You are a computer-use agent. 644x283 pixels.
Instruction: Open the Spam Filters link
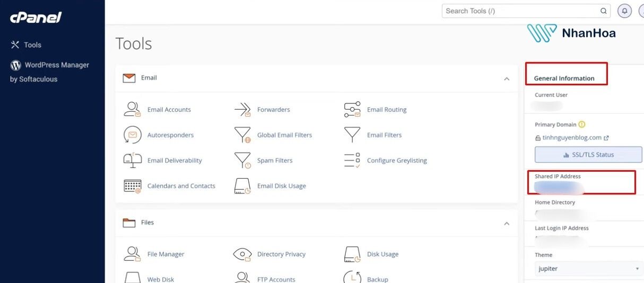[275, 161]
